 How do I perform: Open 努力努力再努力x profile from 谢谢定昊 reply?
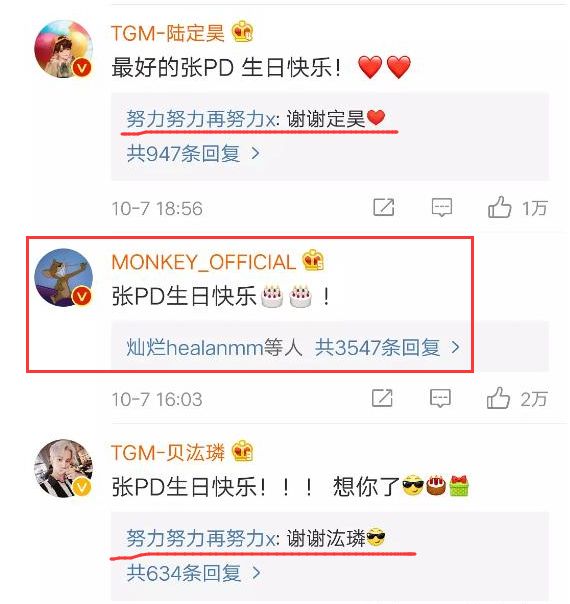201,119
